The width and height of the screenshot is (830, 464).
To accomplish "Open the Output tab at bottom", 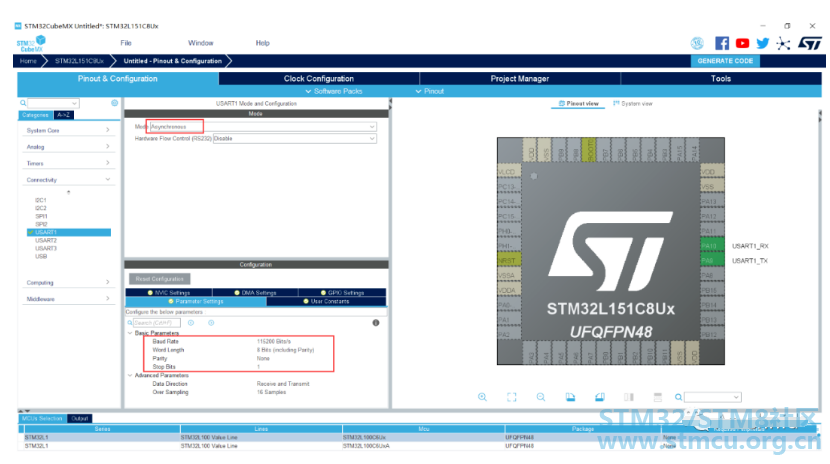I will point(80,418).
